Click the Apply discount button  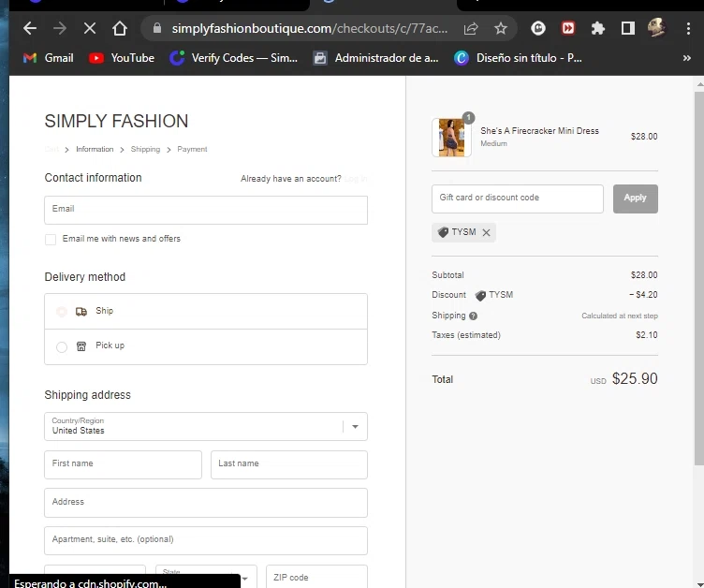(636, 198)
